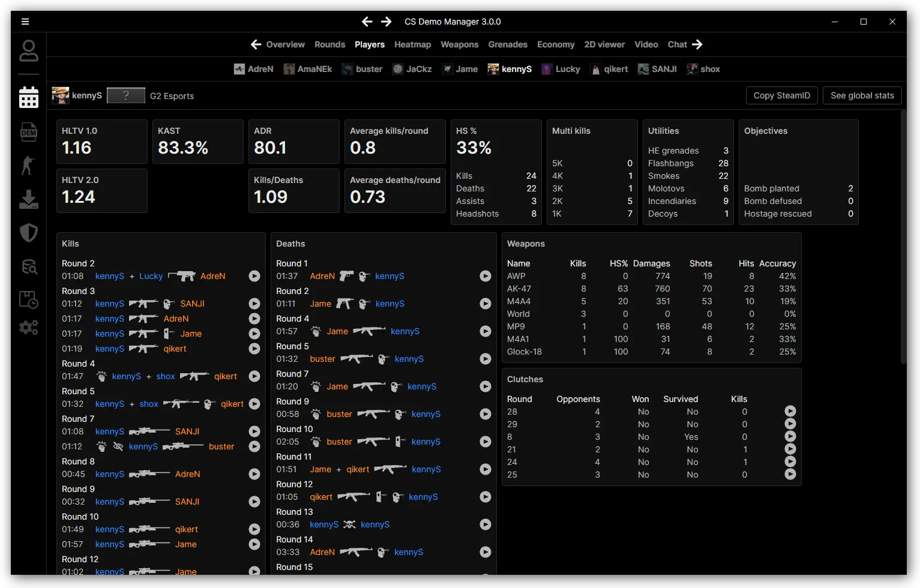Screen dimensions: 920x588
Task: Open the matches calendar sidebar icon
Action: 28,97
